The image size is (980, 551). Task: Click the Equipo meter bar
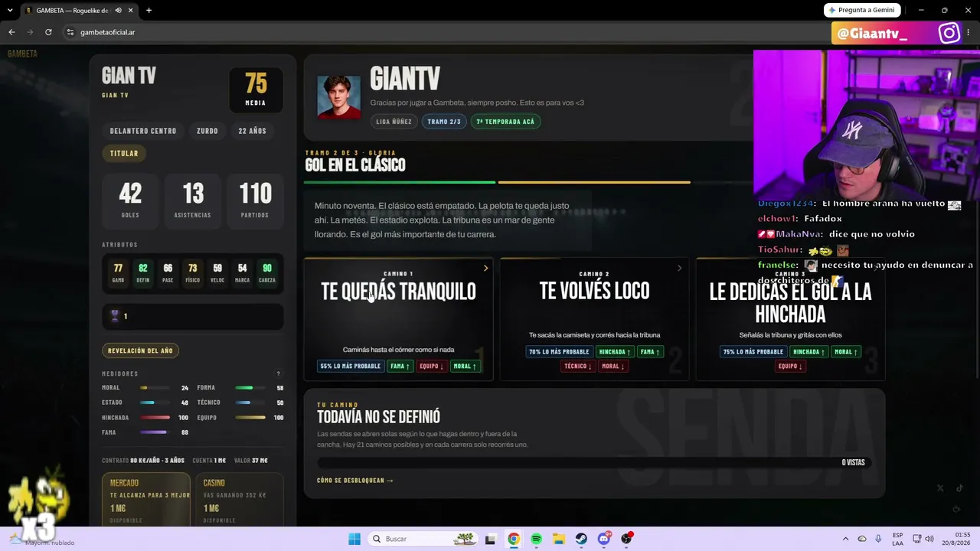tap(250, 418)
